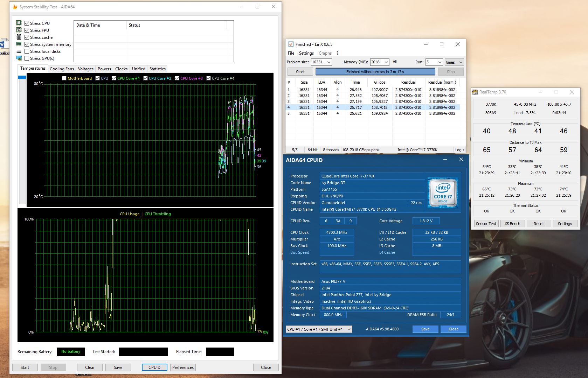Click the Stress GPU(s) monitor icon
This screenshot has height=378, width=588.
19,58
